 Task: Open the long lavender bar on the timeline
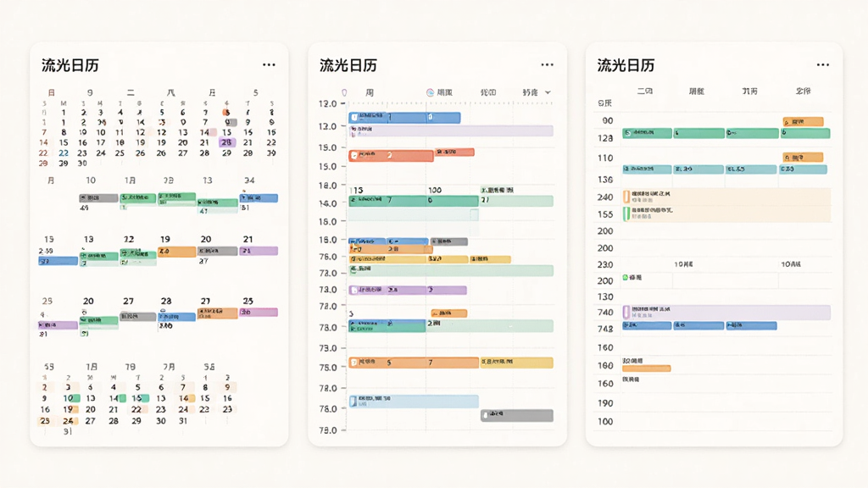tap(451, 130)
